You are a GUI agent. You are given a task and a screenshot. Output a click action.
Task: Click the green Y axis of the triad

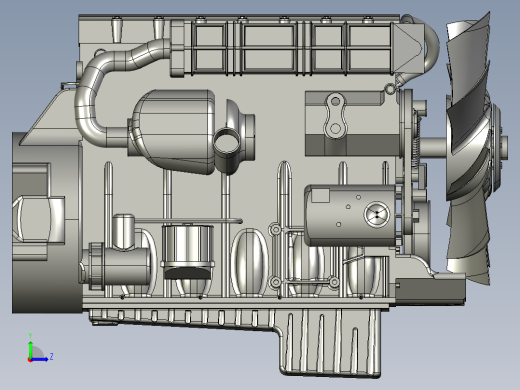(x=30, y=349)
